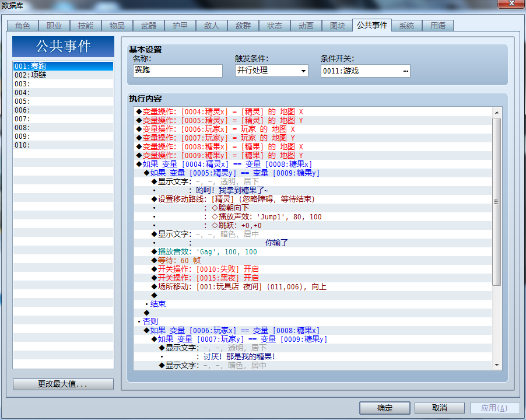Viewport: 526px width, 420px height.
Task: Select the 否则 branch line
Action: pyautogui.click(x=313, y=321)
